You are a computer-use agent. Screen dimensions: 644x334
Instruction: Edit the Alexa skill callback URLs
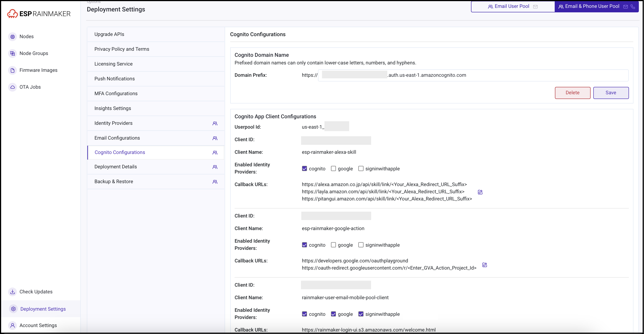click(480, 192)
